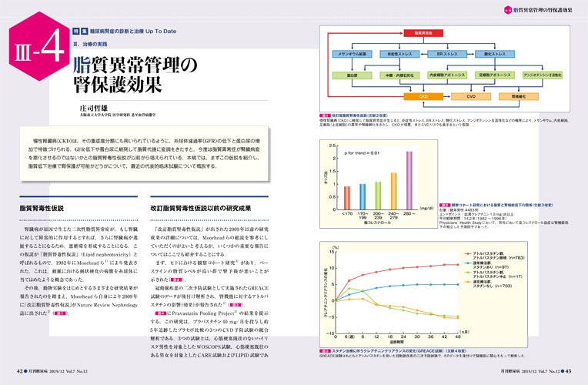Click the blue ERストレス flowchart box
This screenshot has width=588, height=385.
[x=447, y=54]
